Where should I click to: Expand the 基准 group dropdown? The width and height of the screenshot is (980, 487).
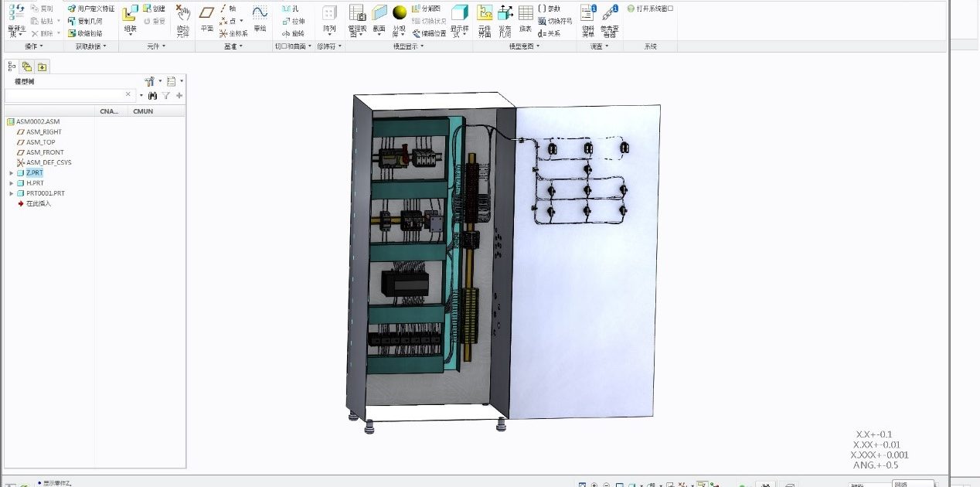point(233,46)
